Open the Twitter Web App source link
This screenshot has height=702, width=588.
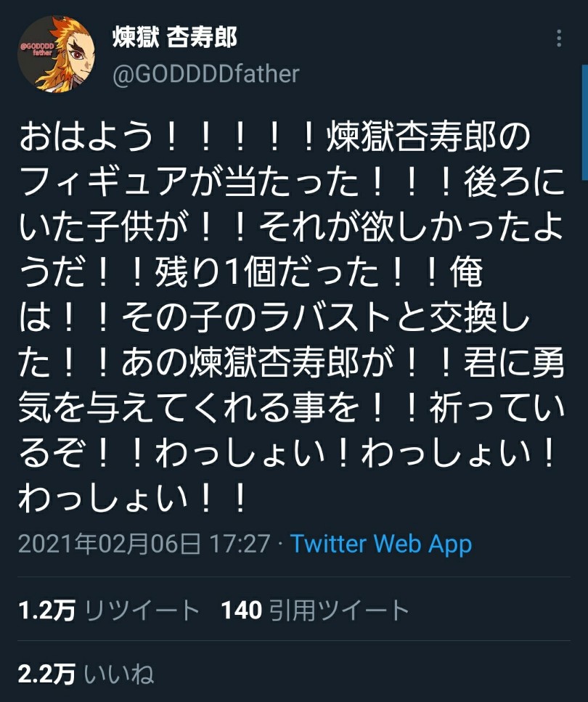381,544
